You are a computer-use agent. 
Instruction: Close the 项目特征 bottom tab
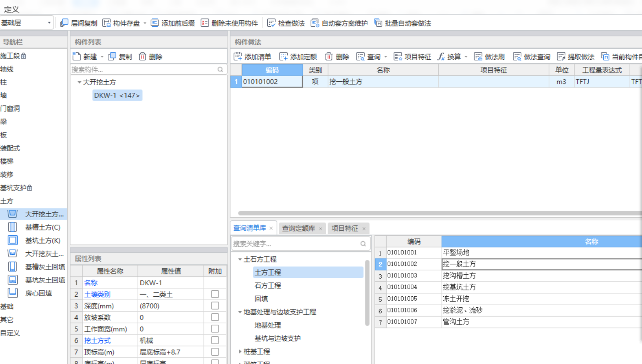(x=364, y=229)
